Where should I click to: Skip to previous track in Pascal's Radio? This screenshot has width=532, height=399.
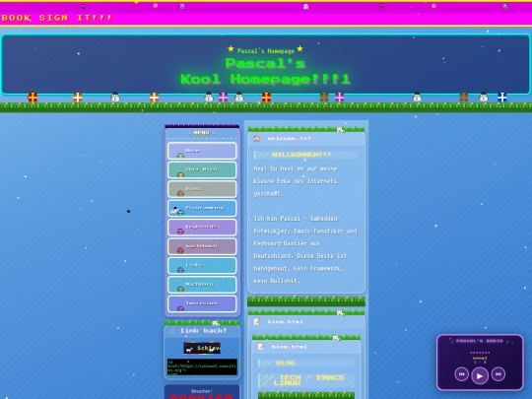[461, 374]
